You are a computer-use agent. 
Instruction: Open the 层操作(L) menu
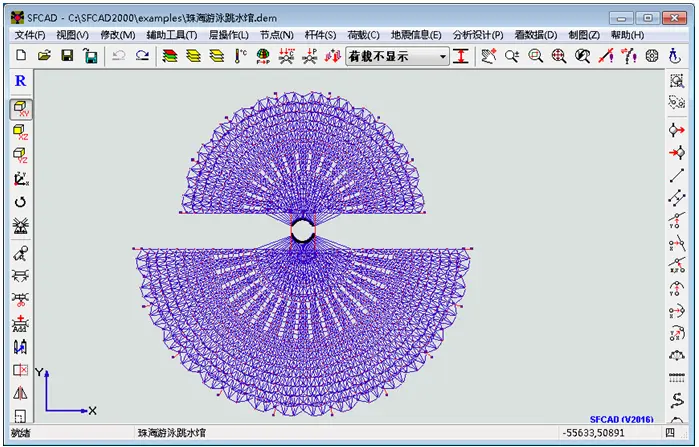[229, 35]
